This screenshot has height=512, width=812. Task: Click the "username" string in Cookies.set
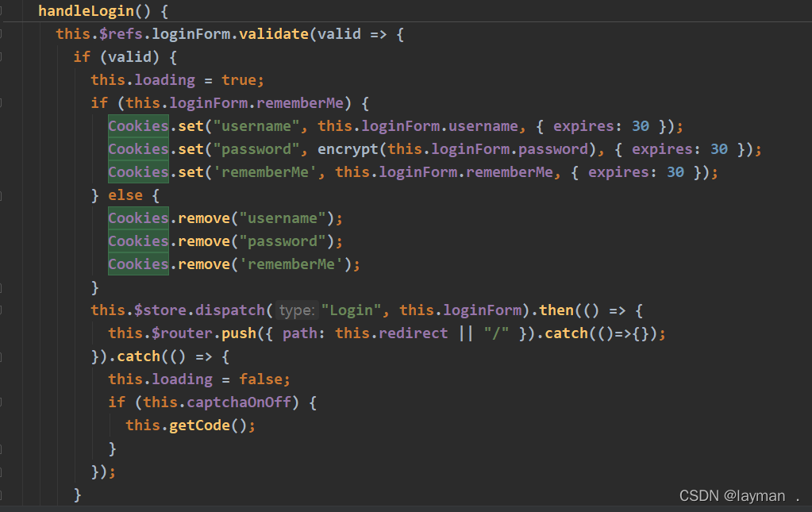pos(256,126)
